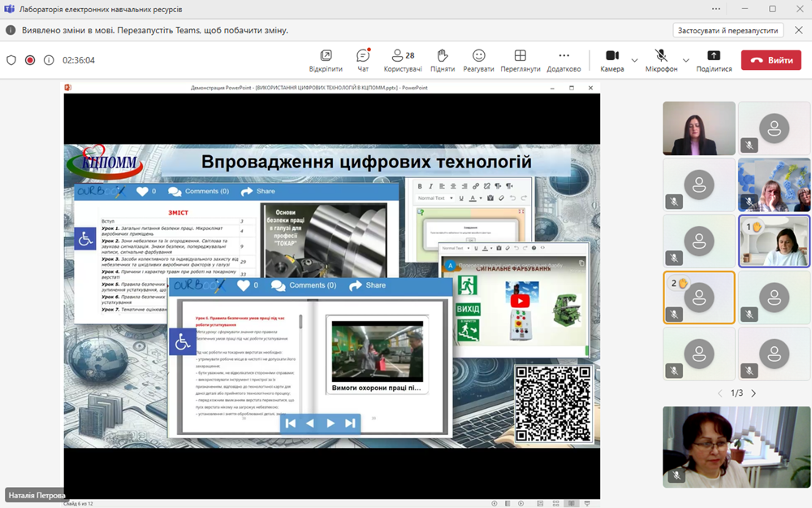The image size is (812, 508).
Task: Turn off the Камера
Action: pos(614,59)
